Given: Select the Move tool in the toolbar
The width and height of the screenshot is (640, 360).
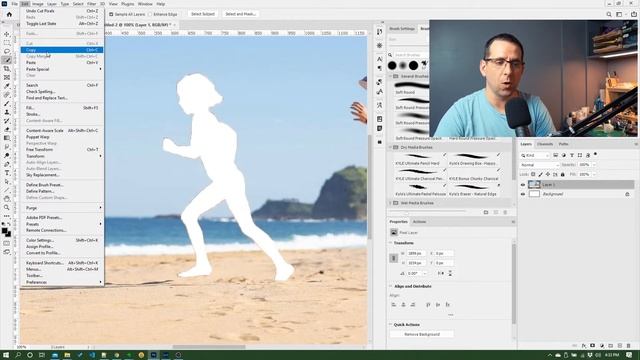Looking at the screenshot, I should point(7,34).
